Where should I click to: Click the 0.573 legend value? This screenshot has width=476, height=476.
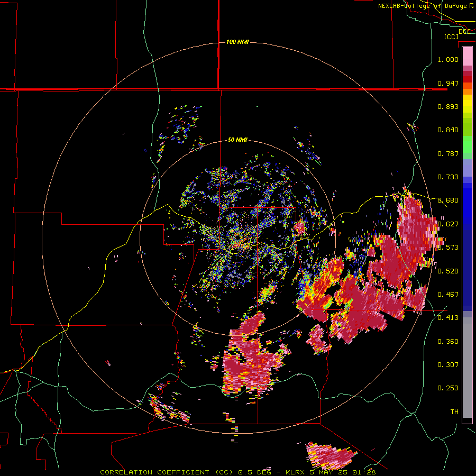click(448, 248)
